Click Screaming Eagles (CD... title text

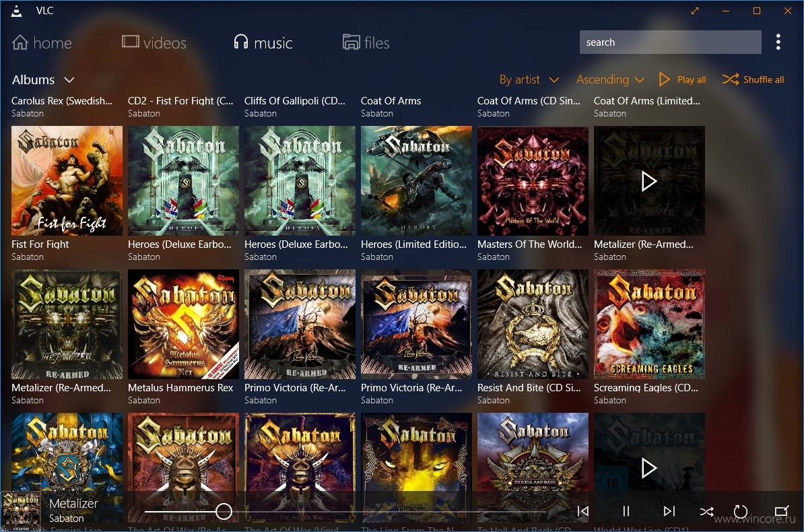646,388
